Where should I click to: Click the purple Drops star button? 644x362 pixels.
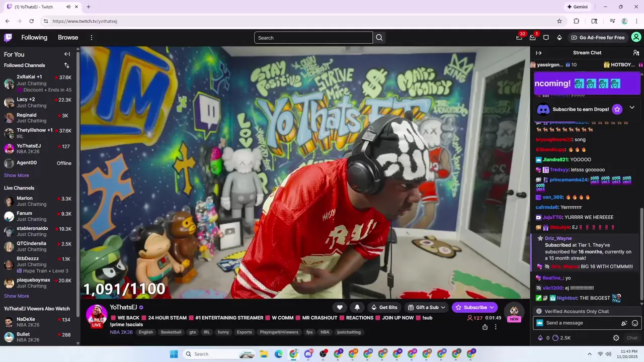click(x=617, y=109)
